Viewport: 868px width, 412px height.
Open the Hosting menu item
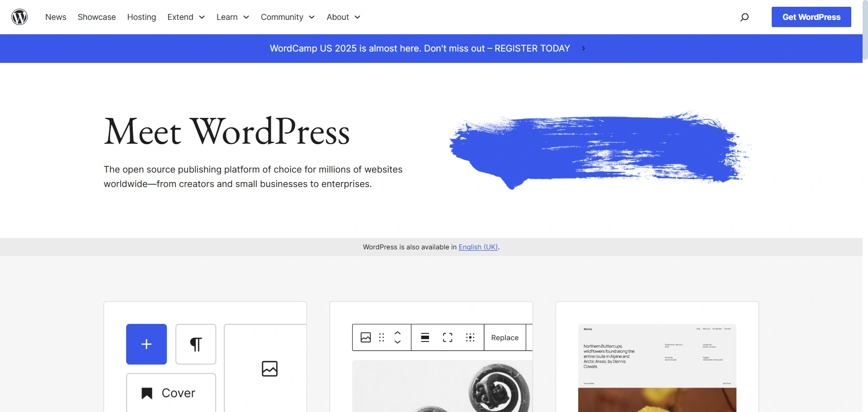pos(142,17)
